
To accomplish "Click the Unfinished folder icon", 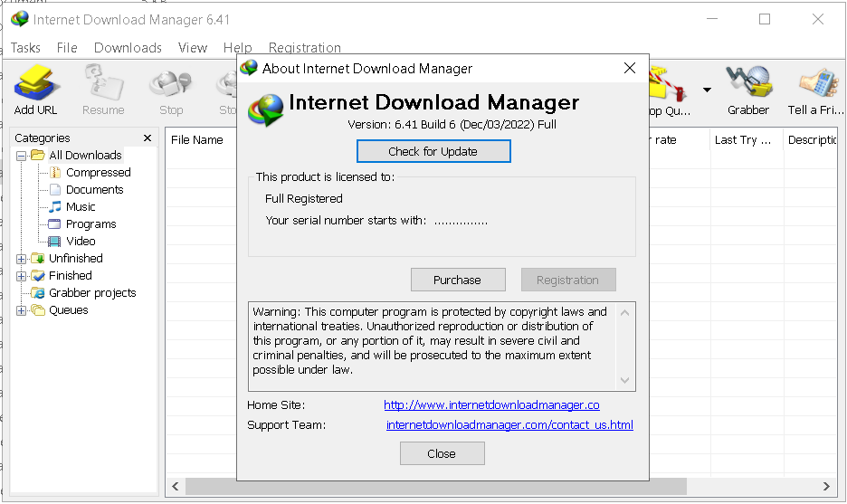I will 38,258.
